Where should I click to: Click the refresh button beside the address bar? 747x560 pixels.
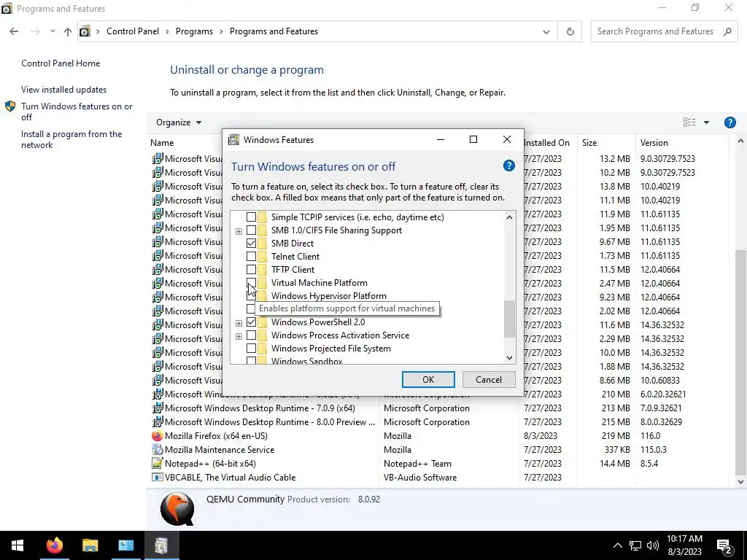point(570,31)
